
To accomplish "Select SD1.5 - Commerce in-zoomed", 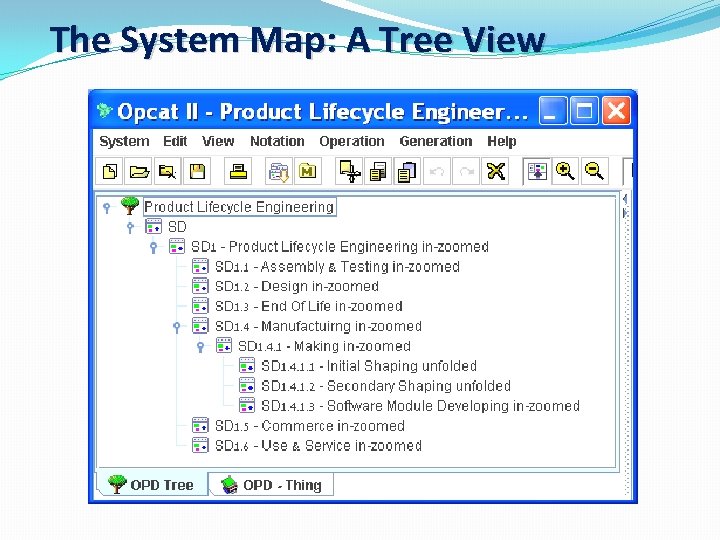I will (309, 426).
